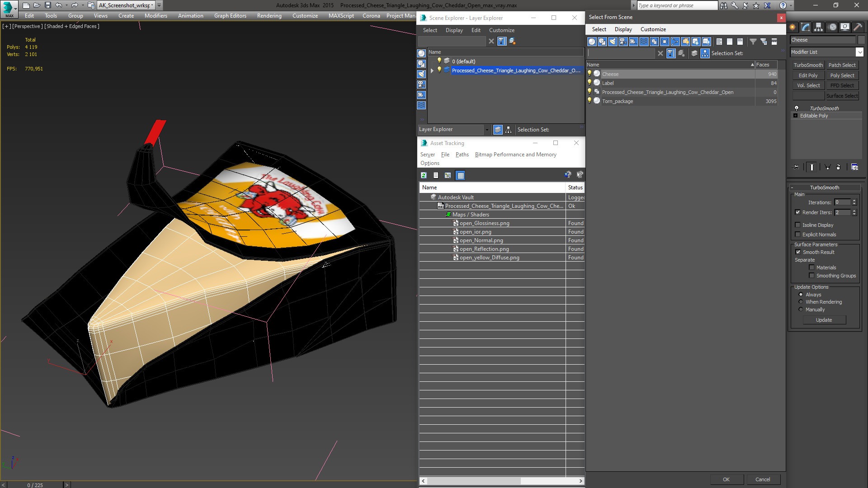Viewport: 868px width, 488px height.
Task: Select Manually update option
Action: coord(801,310)
